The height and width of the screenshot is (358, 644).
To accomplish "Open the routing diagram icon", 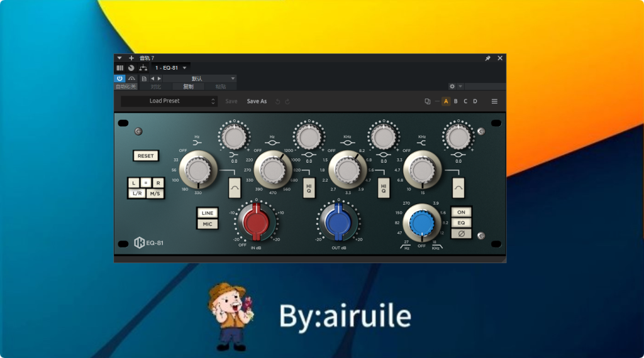I will [x=143, y=68].
